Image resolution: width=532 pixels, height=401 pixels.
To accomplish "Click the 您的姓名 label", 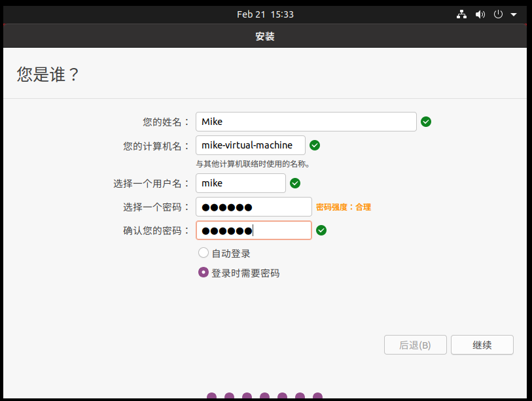I will click(166, 122).
